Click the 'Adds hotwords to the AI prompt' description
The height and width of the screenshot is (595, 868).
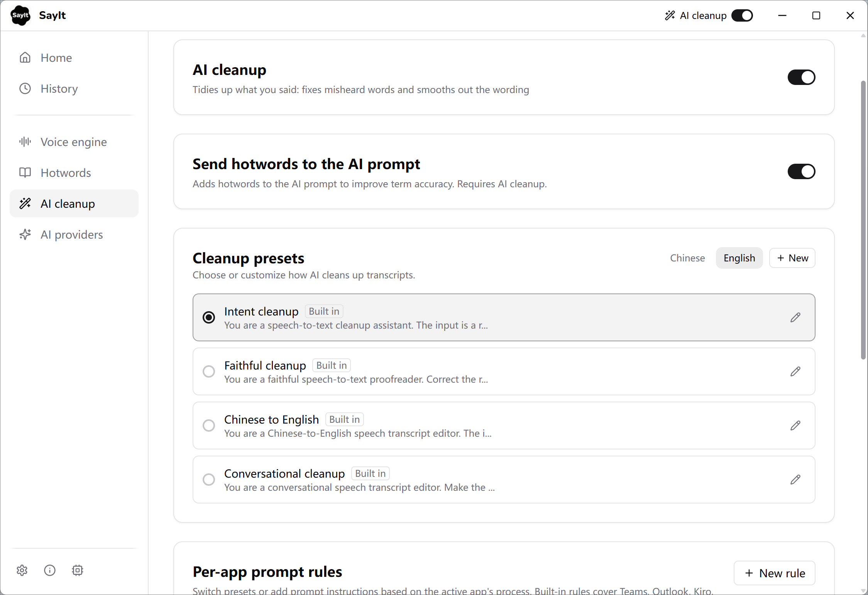370,184
